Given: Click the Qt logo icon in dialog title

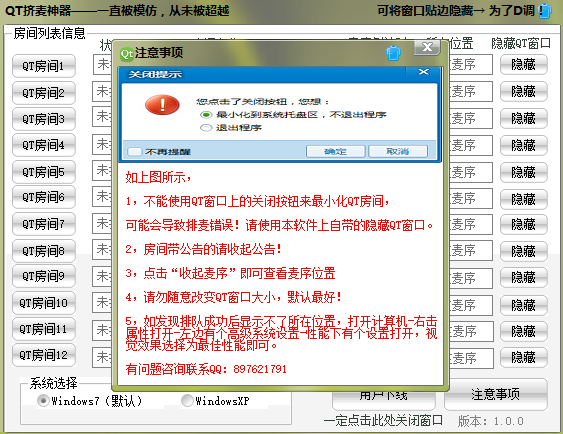Looking at the screenshot, I should click(x=127, y=54).
